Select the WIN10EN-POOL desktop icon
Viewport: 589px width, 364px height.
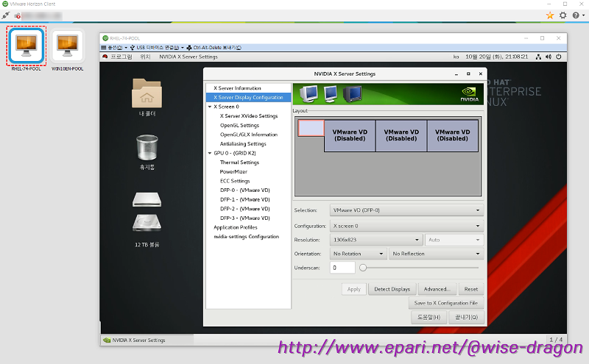coord(68,46)
